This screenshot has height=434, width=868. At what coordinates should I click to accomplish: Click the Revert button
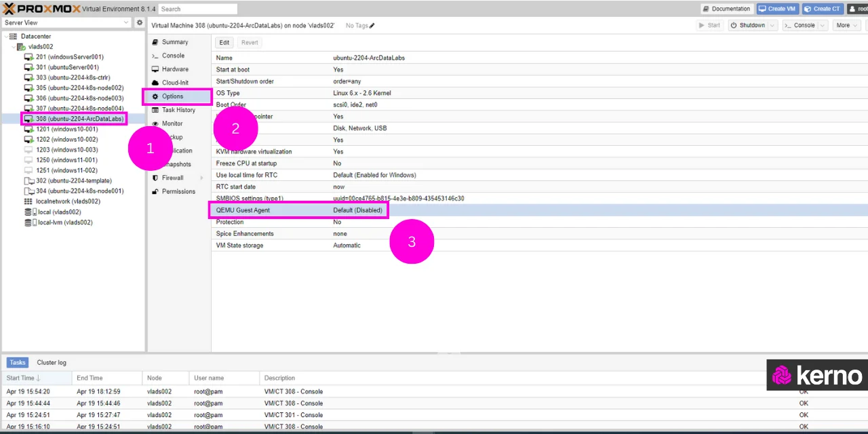tap(250, 42)
